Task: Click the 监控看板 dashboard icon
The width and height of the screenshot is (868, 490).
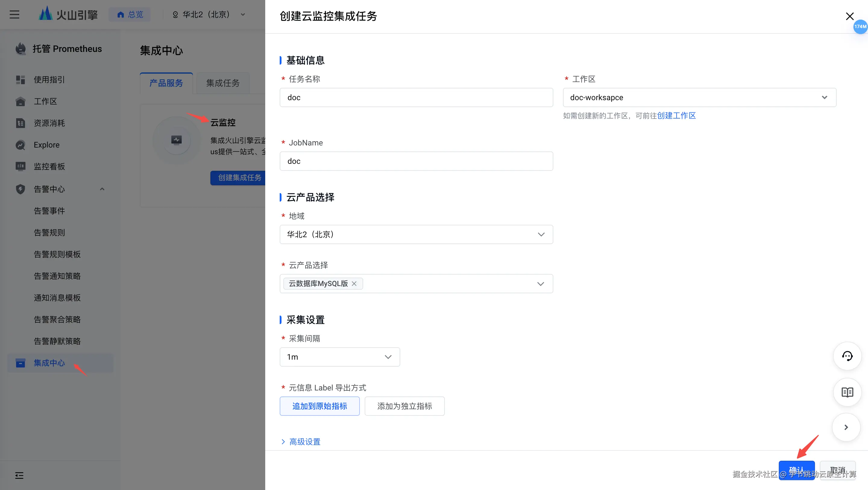Action: click(20, 166)
